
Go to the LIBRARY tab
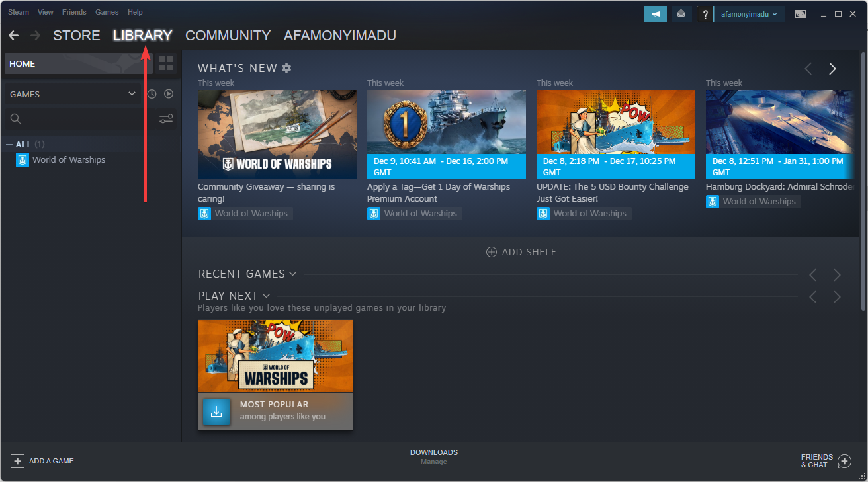point(142,36)
